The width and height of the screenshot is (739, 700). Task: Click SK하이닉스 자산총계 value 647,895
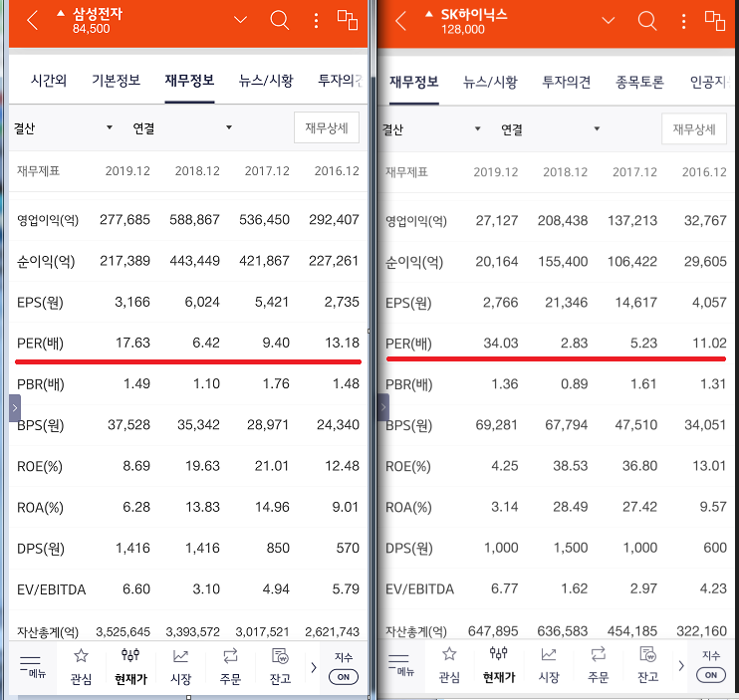[493, 631]
